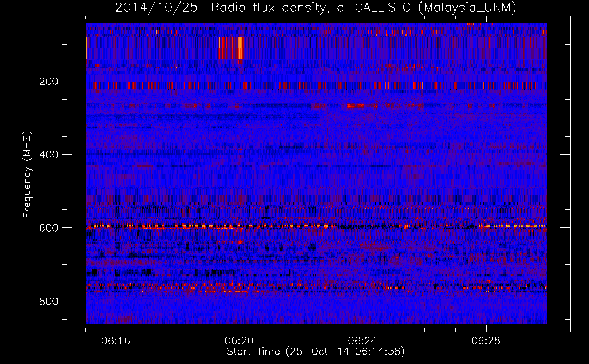Click the 06:28 time tick label
This screenshot has width=589, height=364.
click(x=486, y=341)
